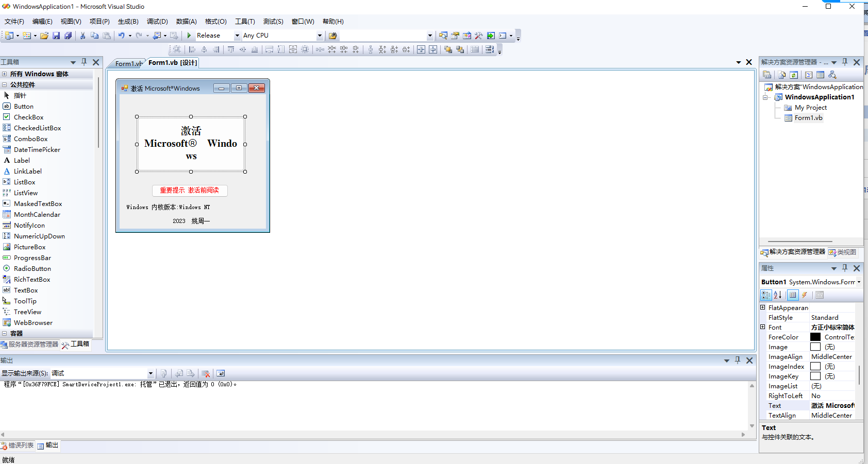Image resolution: width=868 pixels, height=464 pixels.
Task: Start debugging with the green play icon
Action: (189, 36)
